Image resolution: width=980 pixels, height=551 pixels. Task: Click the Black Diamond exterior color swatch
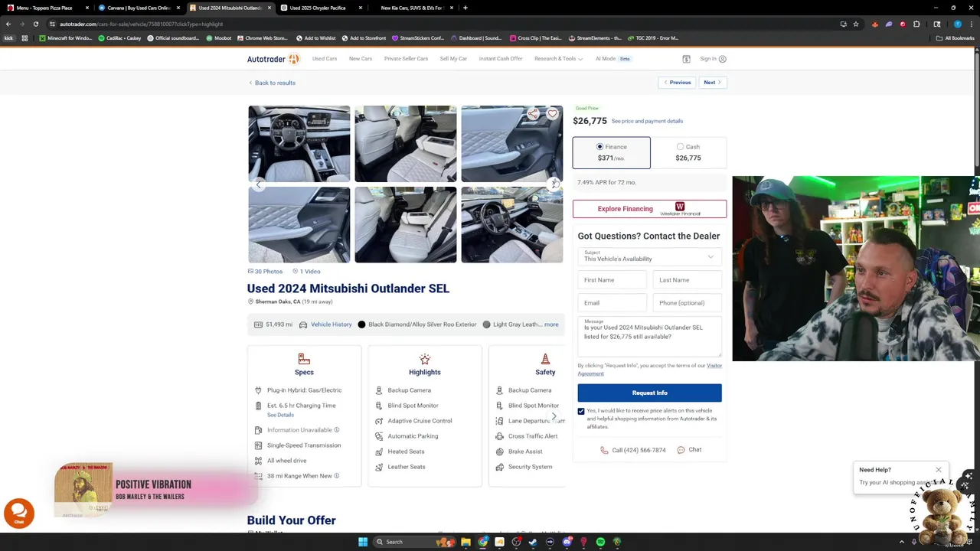[x=361, y=324]
